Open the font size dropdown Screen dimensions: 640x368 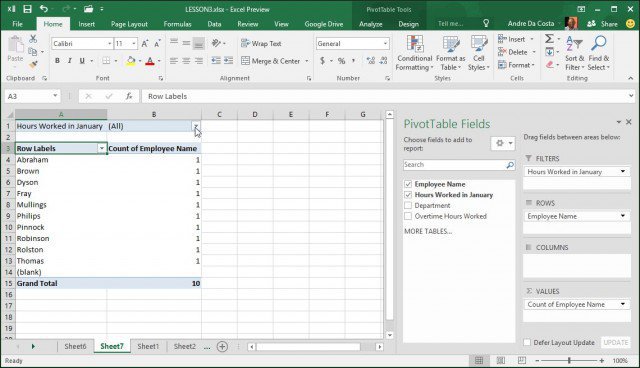(x=133, y=43)
